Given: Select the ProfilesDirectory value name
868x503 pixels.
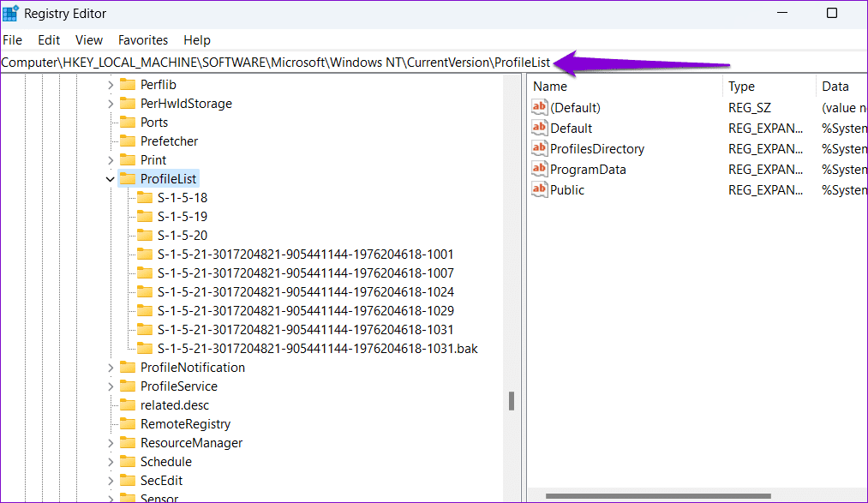Looking at the screenshot, I should click(x=597, y=148).
